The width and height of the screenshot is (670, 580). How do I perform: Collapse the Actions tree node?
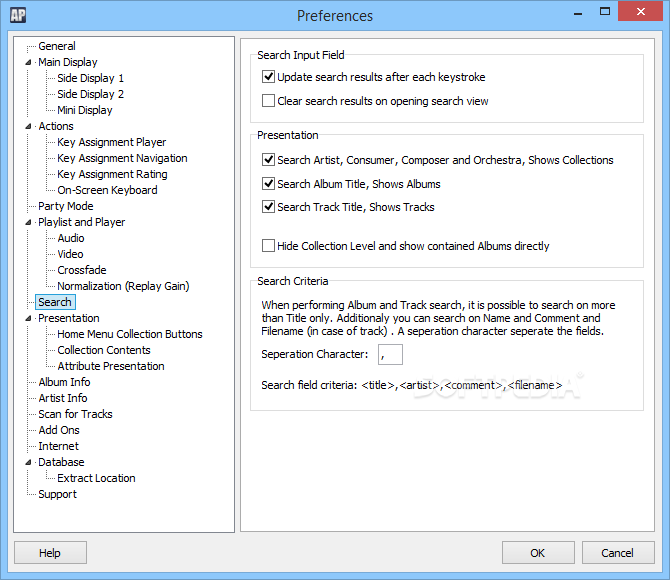(x=28, y=126)
